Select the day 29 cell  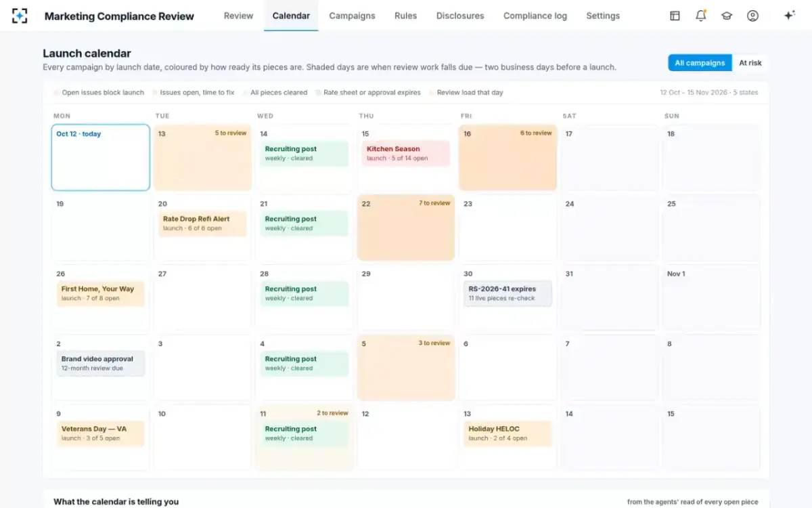pos(406,297)
